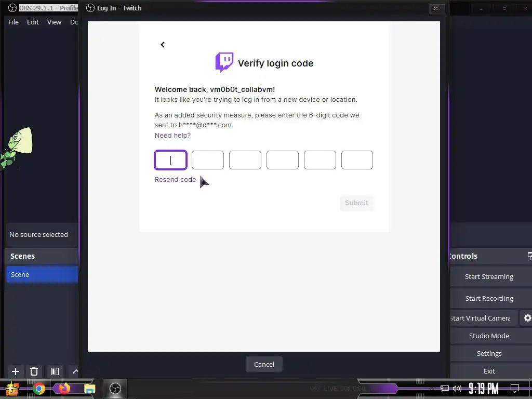The height and width of the screenshot is (399, 532).
Task: Click the Submit button
Action: click(x=356, y=203)
